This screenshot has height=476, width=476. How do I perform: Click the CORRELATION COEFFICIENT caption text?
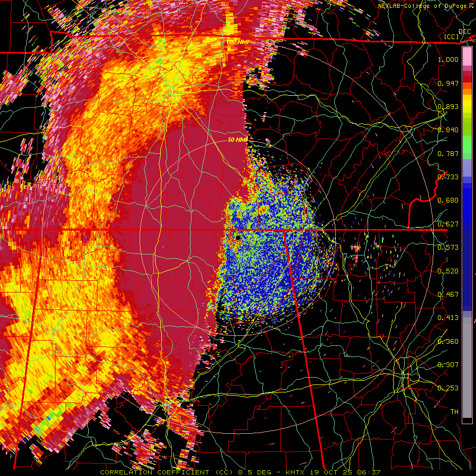pyautogui.click(x=154, y=472)
